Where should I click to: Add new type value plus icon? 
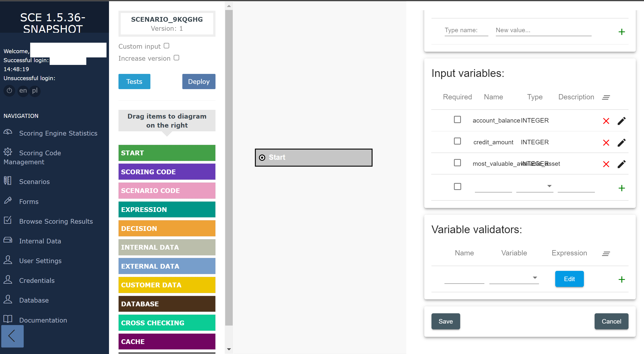621,32
